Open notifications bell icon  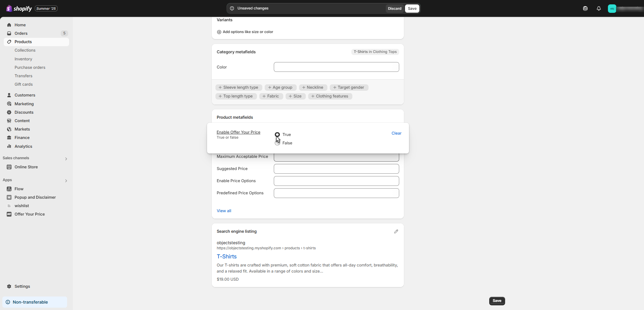click(x=599, y=8)
